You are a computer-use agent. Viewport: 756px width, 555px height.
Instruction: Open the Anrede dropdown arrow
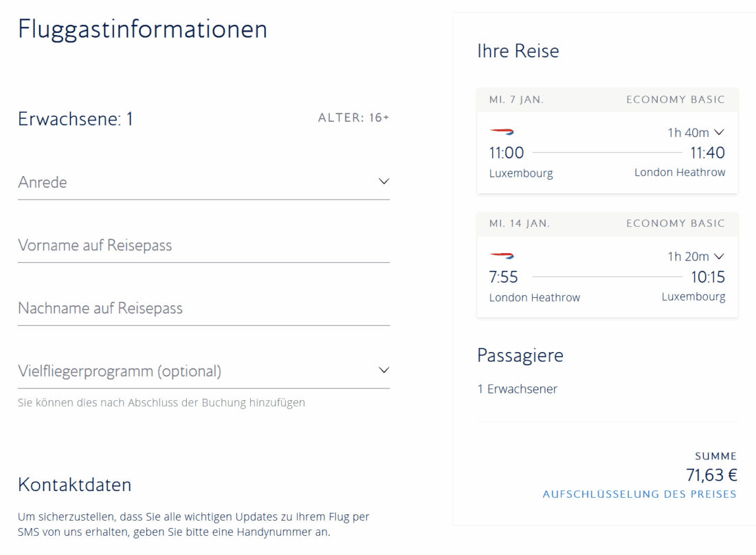[383, 182]
